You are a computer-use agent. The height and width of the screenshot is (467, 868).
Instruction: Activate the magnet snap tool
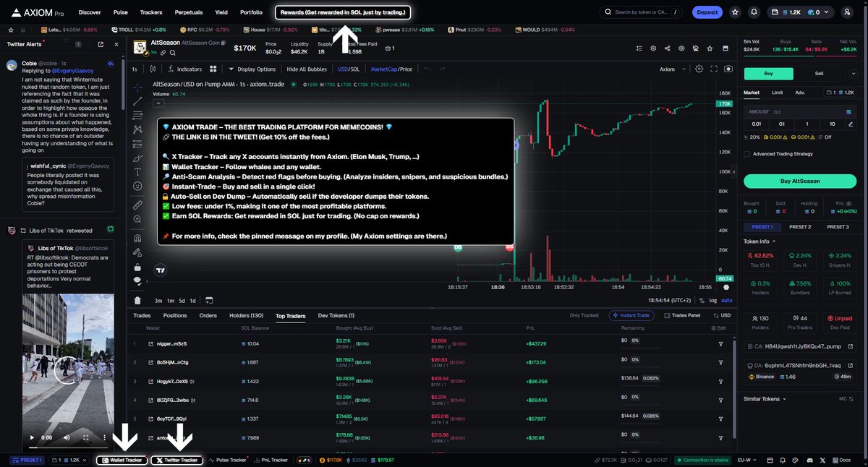pyautogui.click(x=138, y=238)
